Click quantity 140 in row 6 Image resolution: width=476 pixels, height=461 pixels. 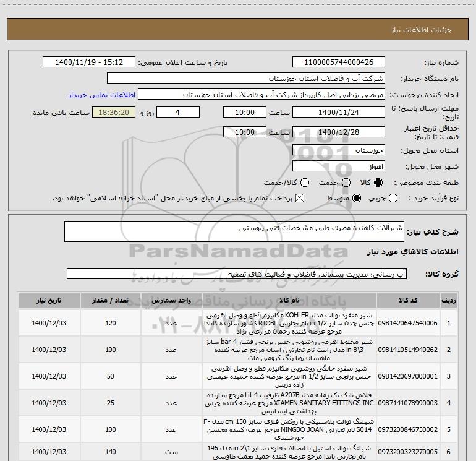point(111,452)
